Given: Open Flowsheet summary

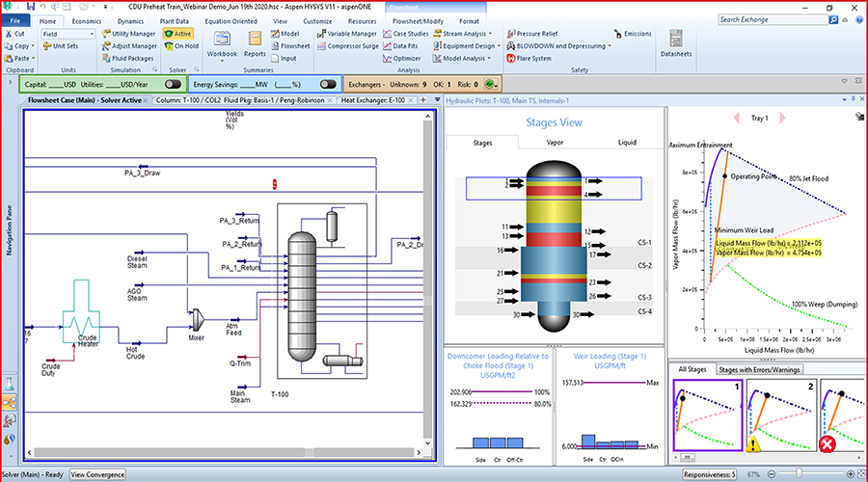Looking at the screenshot, I should click(x=290, y=46).
